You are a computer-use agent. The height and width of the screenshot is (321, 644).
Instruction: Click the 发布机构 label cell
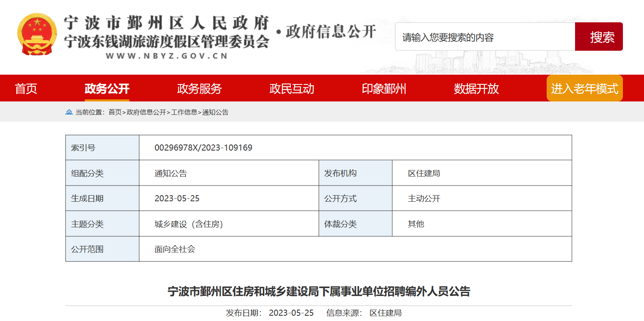click(x=356, y=173)
